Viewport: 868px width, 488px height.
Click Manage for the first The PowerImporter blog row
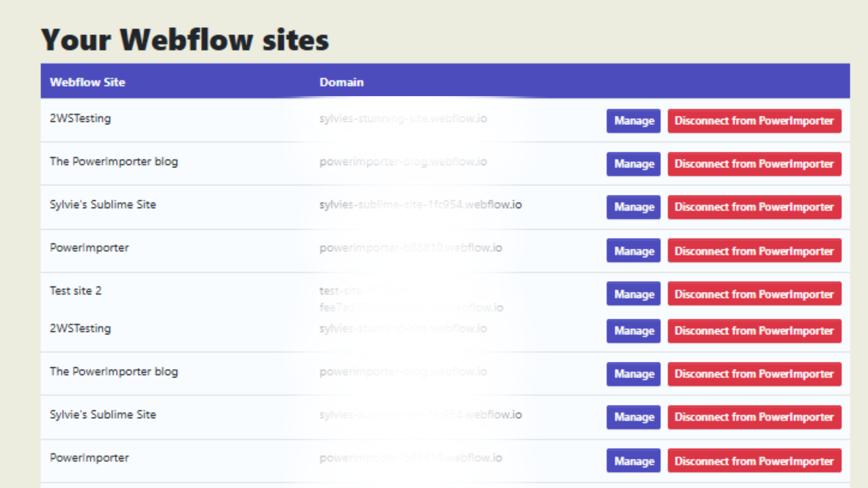(633, 164)
